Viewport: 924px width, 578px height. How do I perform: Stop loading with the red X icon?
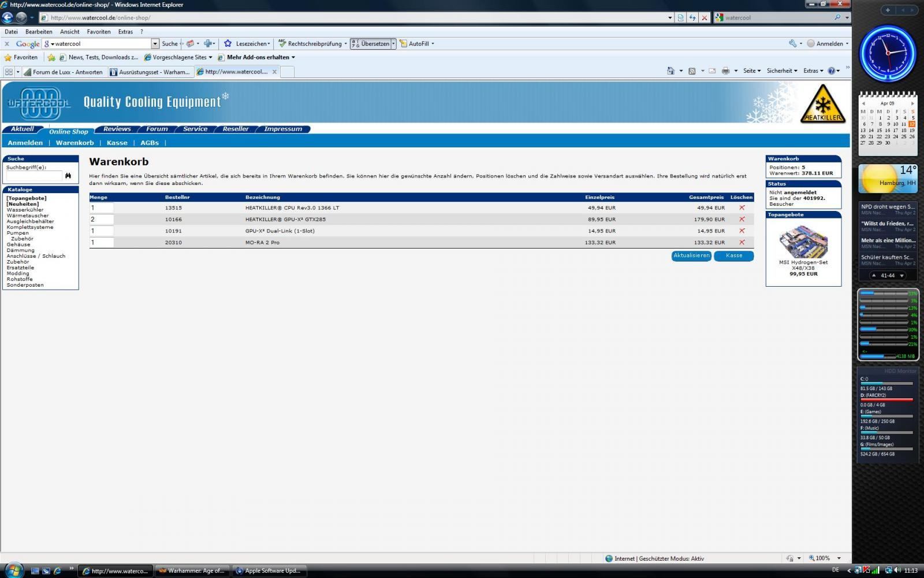tap(704, 17)
